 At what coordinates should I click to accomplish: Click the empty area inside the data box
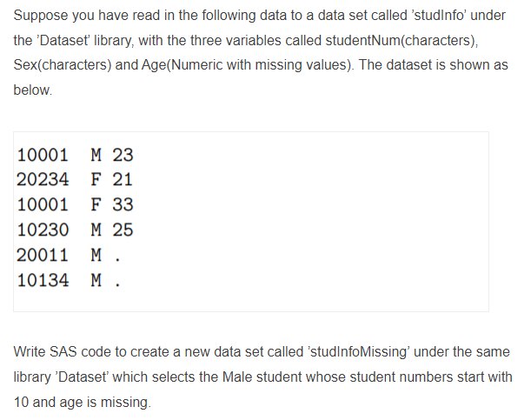click(305, 220)
